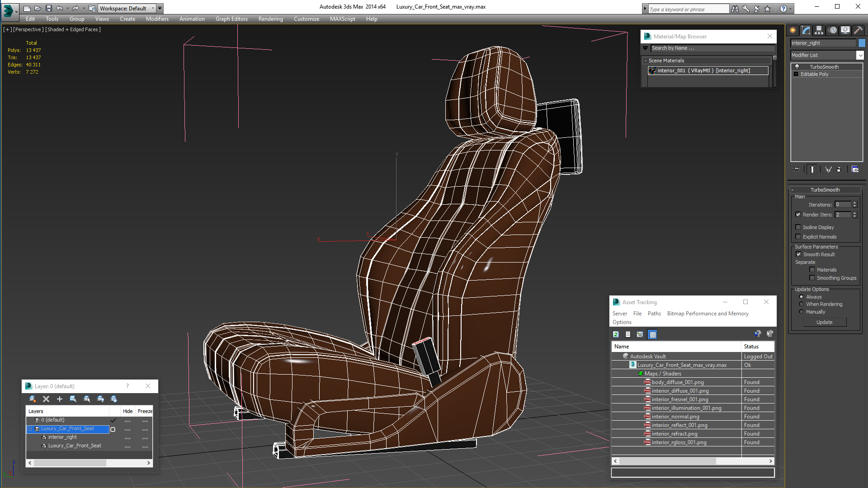This screenshot has height=488, width=868.
Task: Click Create New Layer icon
Action: (x=32, y=399)
